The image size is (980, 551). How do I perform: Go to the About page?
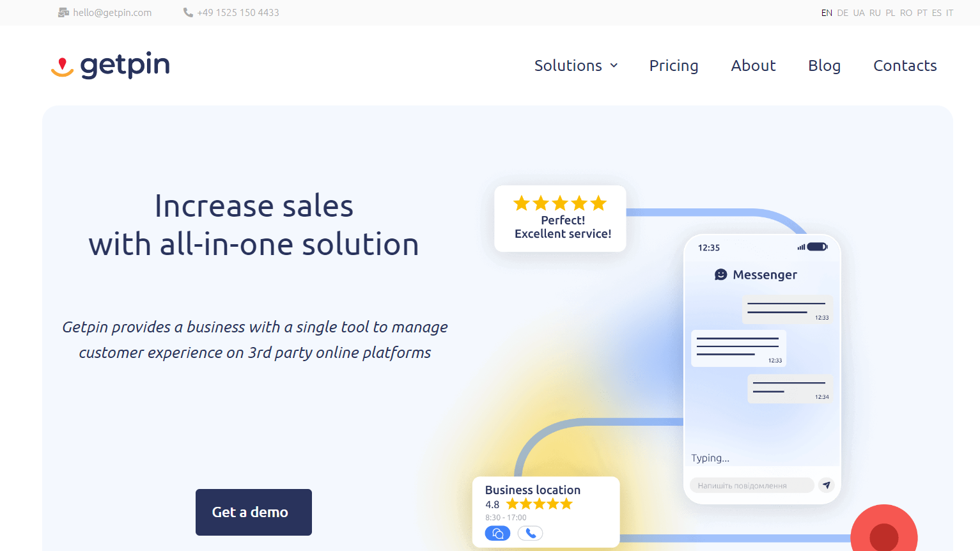point(753,65)
